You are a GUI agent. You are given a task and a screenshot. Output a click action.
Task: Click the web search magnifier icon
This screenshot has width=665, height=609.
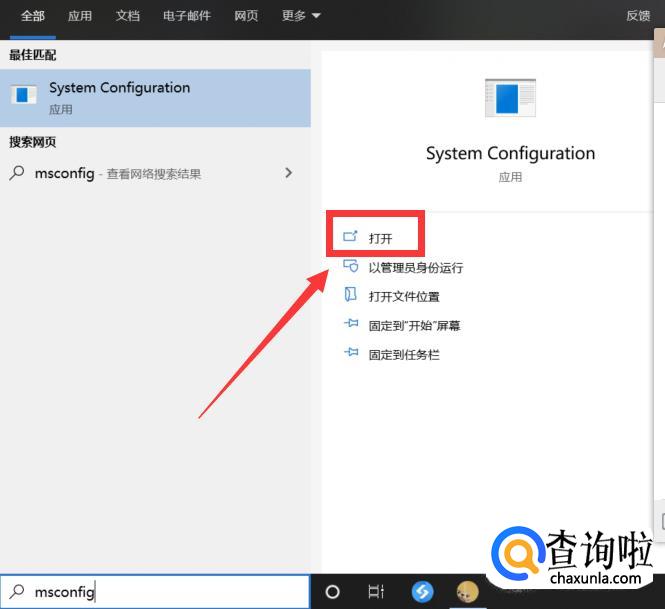coord(17,173)
